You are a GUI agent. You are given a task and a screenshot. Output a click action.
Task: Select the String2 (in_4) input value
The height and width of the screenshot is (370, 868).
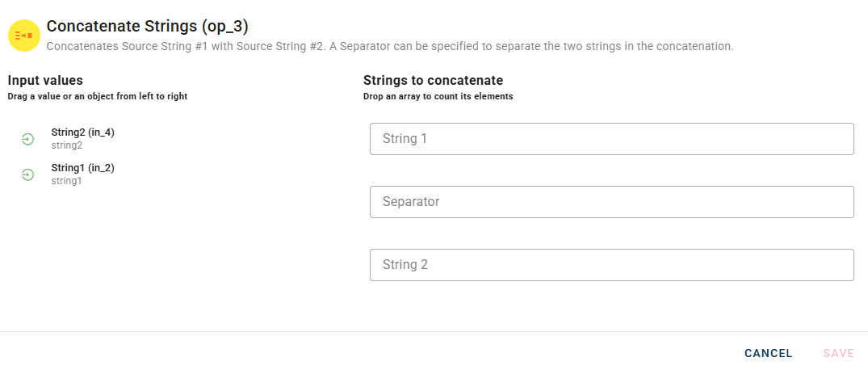click(x=82, y=132)
